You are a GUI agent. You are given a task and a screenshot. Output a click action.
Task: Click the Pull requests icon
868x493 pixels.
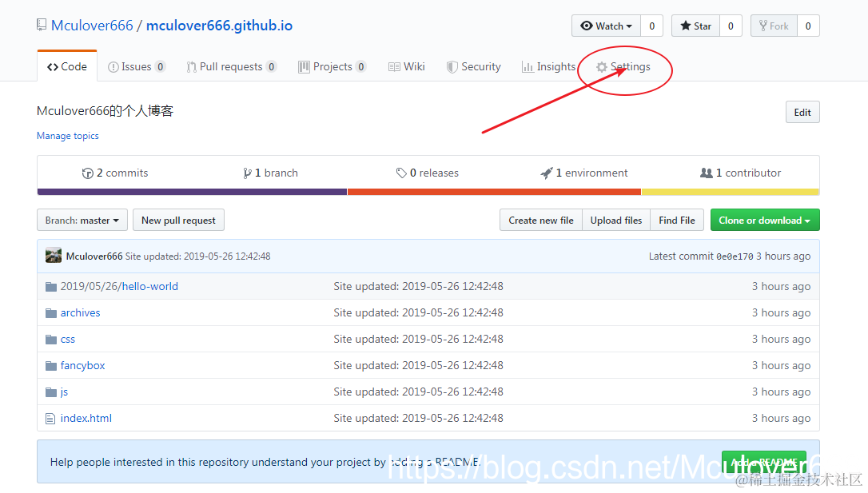point(191,67)
